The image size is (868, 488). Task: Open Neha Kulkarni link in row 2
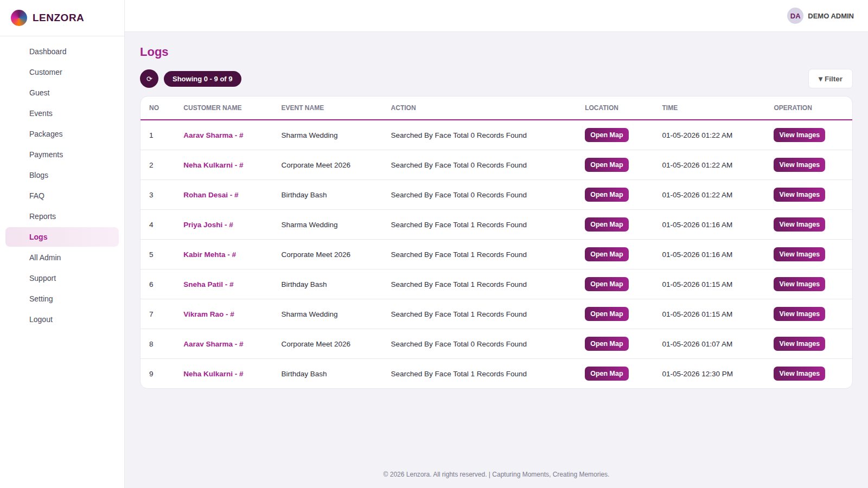point(213,165)
